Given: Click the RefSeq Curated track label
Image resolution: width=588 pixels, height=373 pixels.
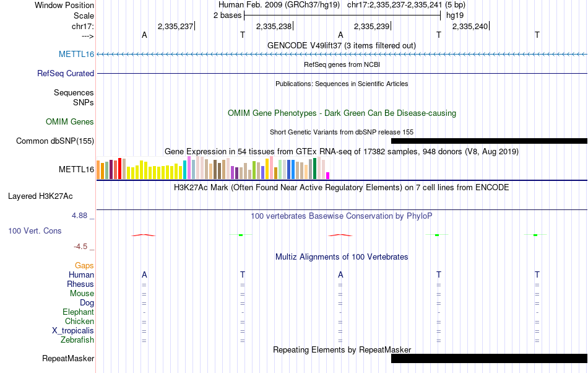Looking at the screenshot, I should tap(65, 74).
